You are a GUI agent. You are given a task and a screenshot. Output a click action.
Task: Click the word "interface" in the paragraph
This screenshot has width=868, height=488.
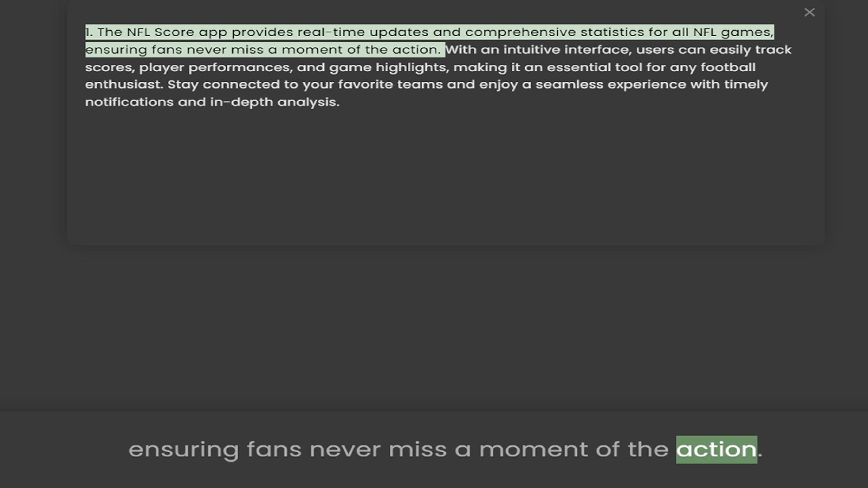coord(597,50)
